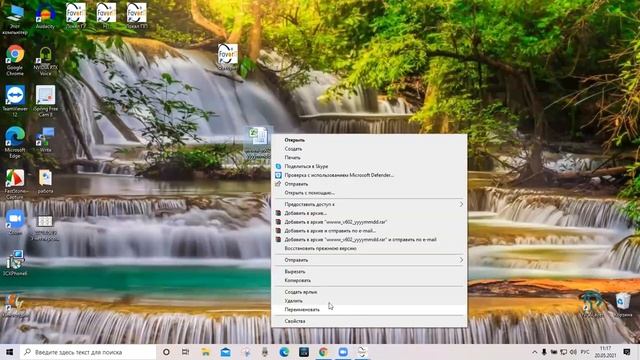640x360 pixels.
Task: Open the taskbar clock and date
Action: pos(605,352)
